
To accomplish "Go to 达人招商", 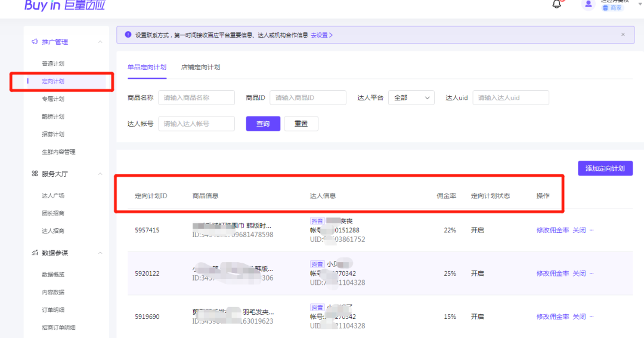I will (53, 231).
